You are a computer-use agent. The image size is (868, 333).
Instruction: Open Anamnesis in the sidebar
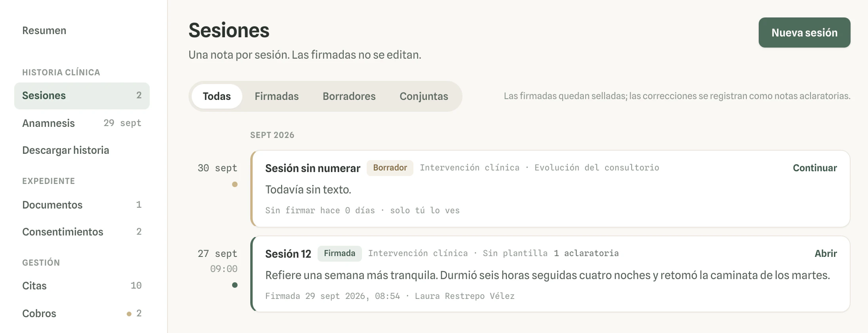tap(82, 123)
